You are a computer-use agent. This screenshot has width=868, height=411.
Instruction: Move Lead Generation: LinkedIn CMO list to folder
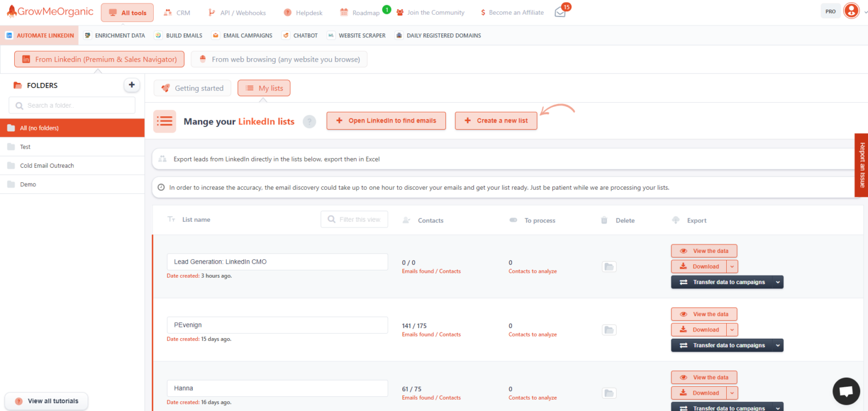tap(609, 266)
